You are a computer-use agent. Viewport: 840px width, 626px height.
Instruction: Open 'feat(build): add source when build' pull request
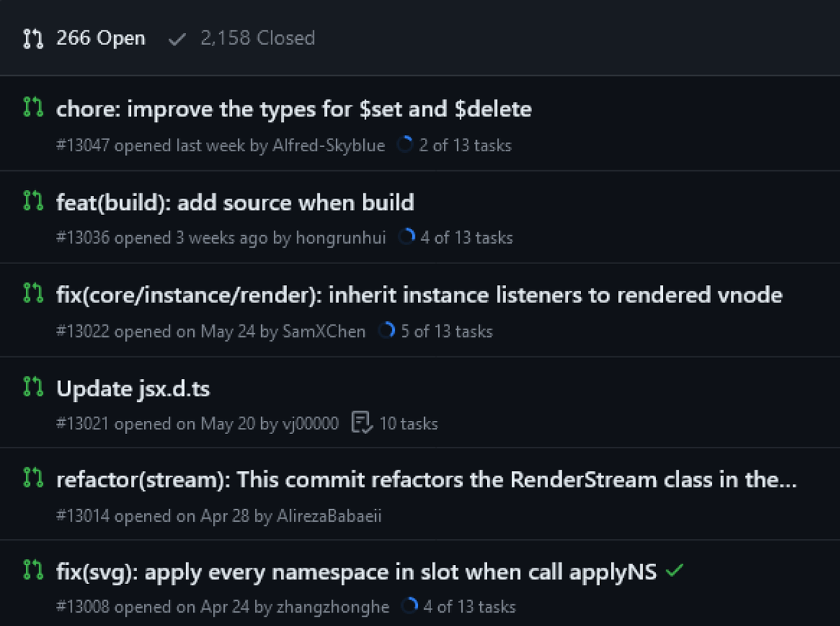tap(235, 202)
